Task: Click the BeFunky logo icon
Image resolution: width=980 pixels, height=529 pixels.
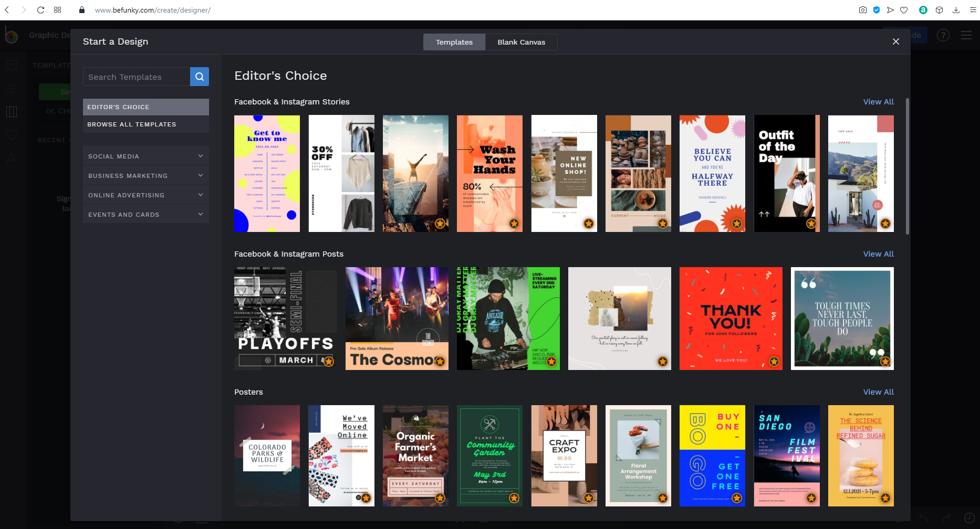Action: coord(11,35)
